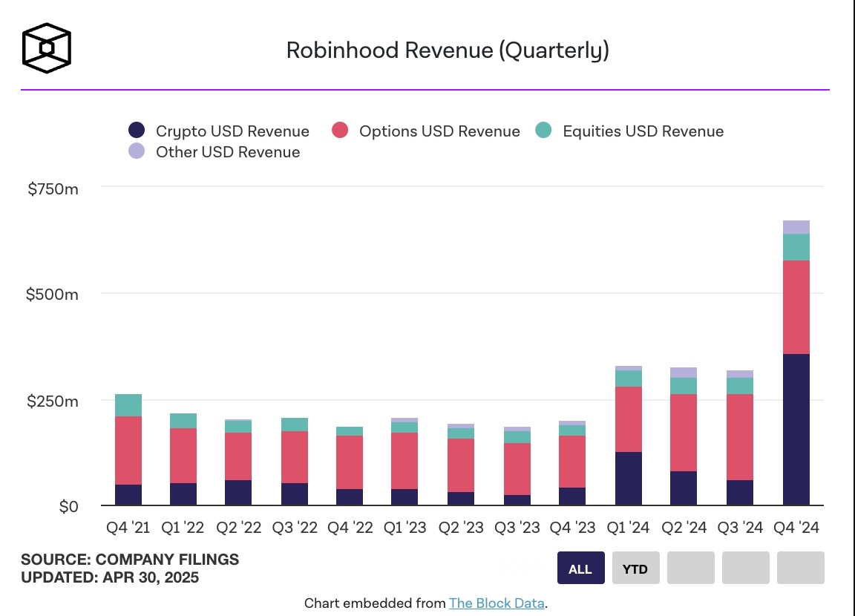The image size is (855, 616).
Task: Click the Q4 '21 equities bar segment
Action: 128,405
